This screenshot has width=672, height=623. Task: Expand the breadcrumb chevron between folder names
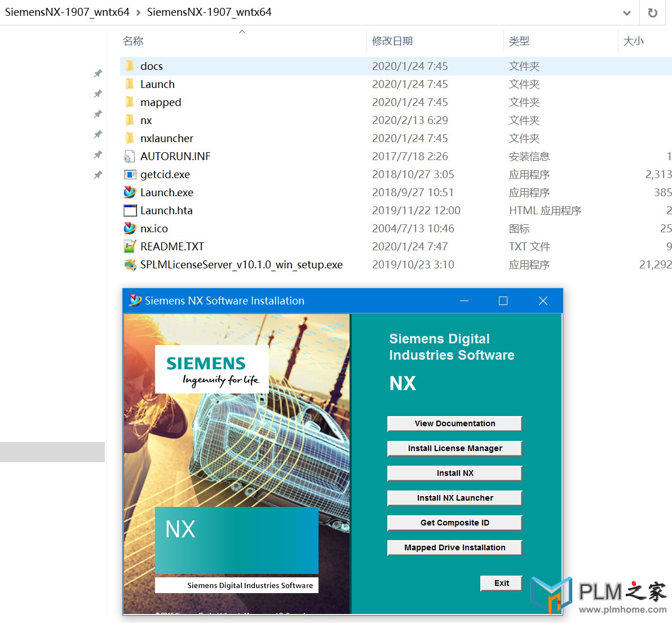point(138,13)
